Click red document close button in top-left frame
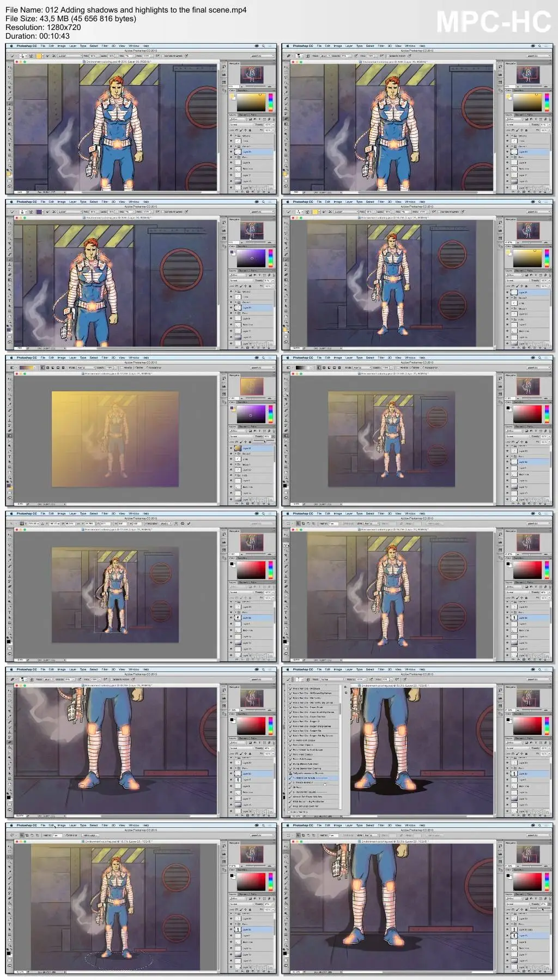558x980 pixels. 17,62
